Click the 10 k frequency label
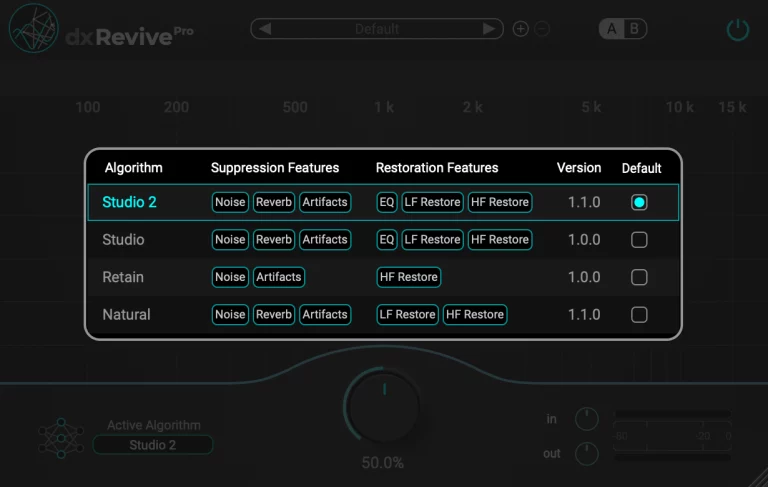768x487 pixels. [x=679, y=107]
